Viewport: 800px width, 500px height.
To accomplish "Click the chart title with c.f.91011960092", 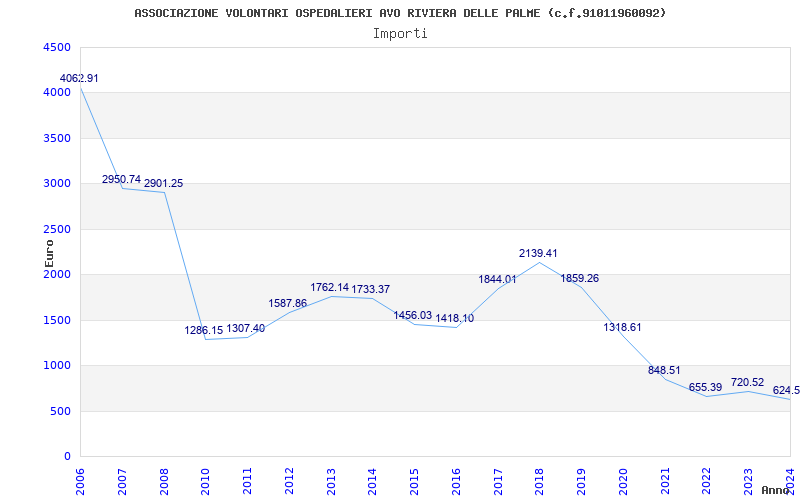I will click(x=400, y=13).
